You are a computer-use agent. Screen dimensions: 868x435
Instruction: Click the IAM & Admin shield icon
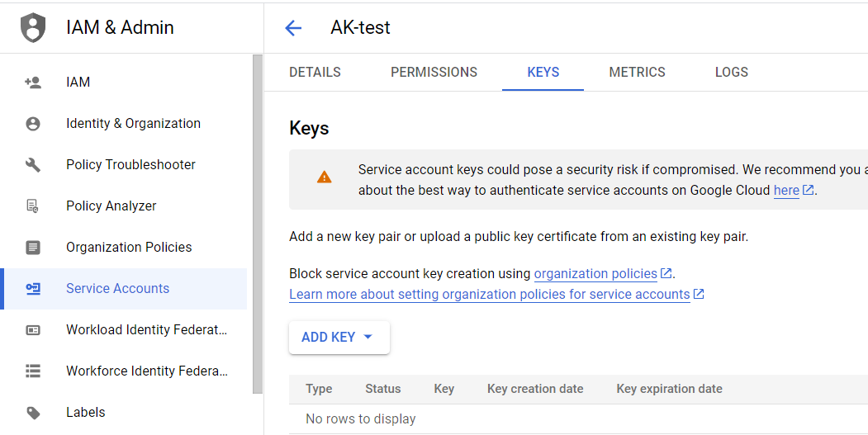coord(33,27)
